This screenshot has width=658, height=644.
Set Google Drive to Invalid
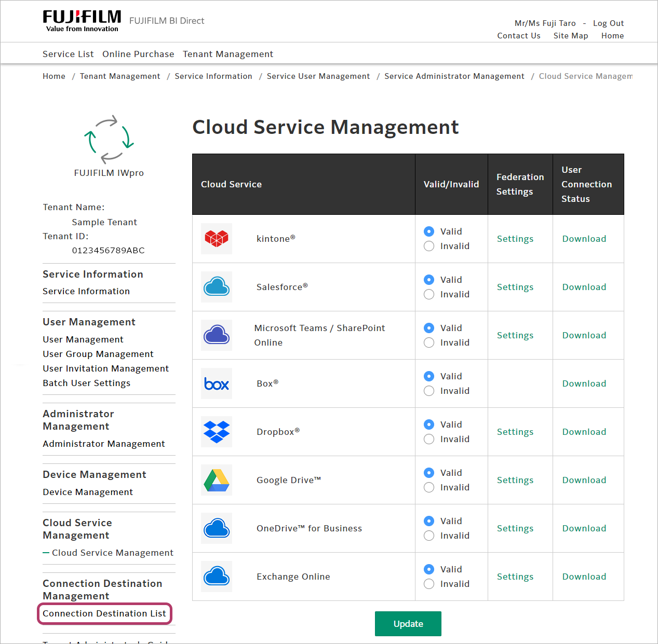tap(429, 487)
